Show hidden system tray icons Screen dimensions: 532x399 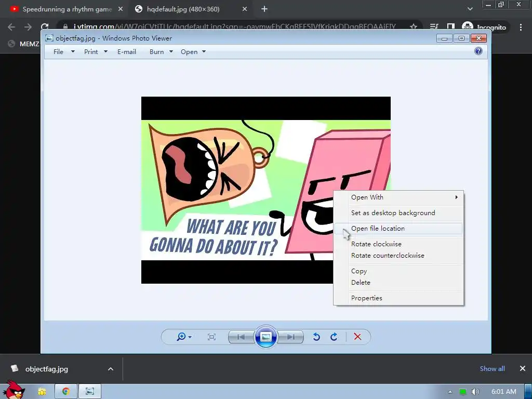click(x=450, y=392)
